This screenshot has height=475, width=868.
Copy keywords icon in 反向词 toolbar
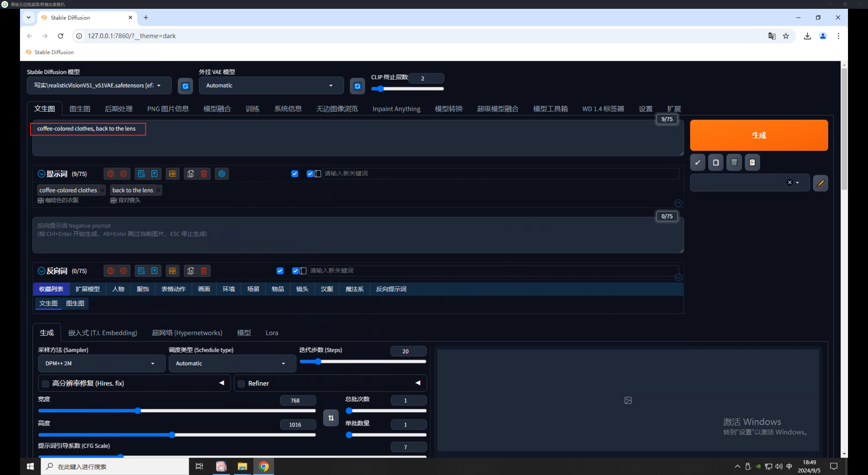[x=191, y=271]
